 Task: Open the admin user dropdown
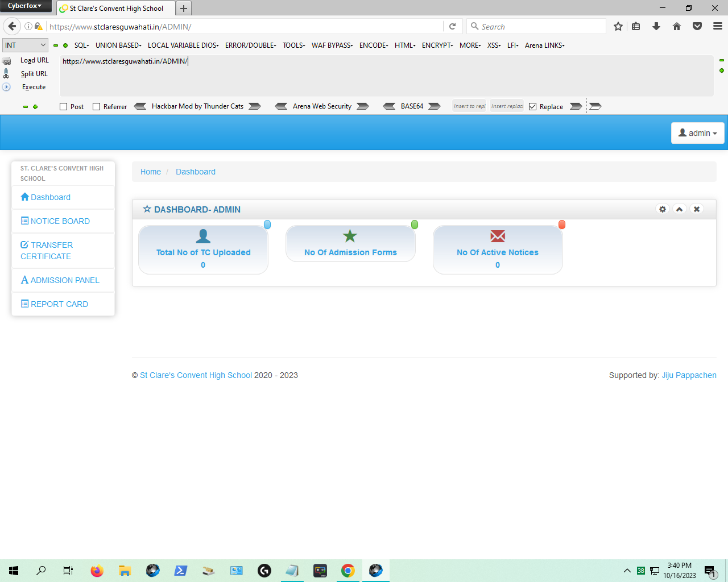[x=698, y=133]
